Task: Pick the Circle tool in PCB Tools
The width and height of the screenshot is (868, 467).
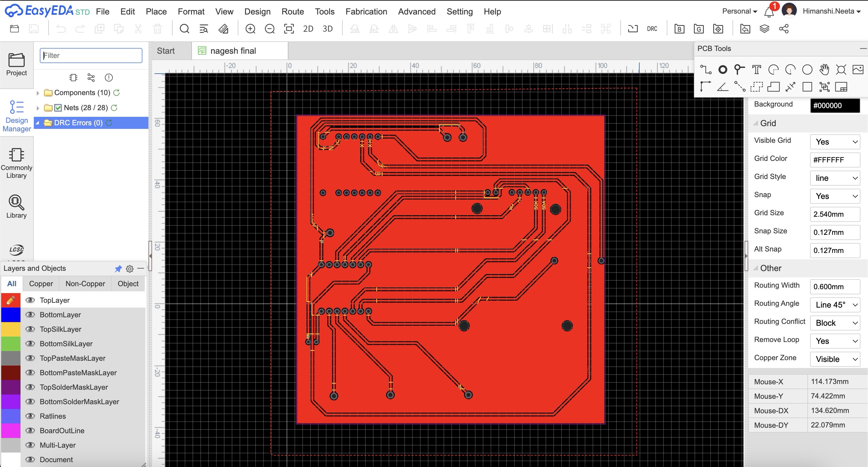Action: click(x=807, y=70)
